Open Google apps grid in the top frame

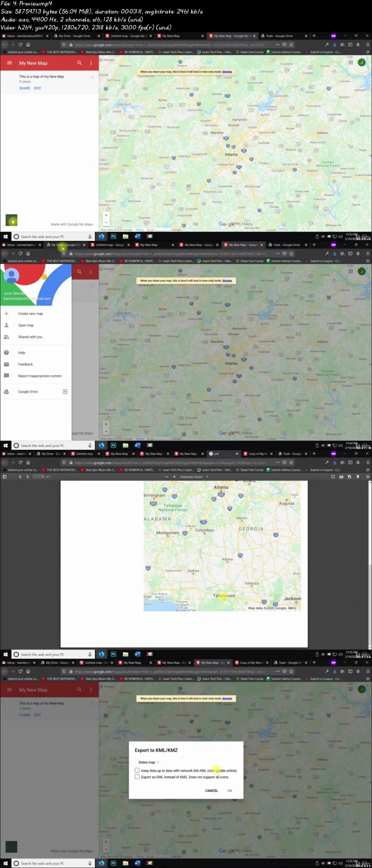coord(351,62)
